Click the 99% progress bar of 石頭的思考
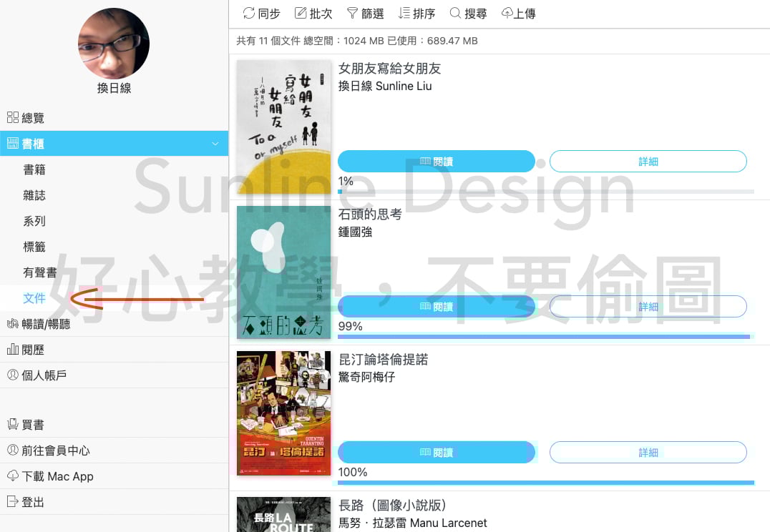Screen dimensions: 770x532 [545, 337]
